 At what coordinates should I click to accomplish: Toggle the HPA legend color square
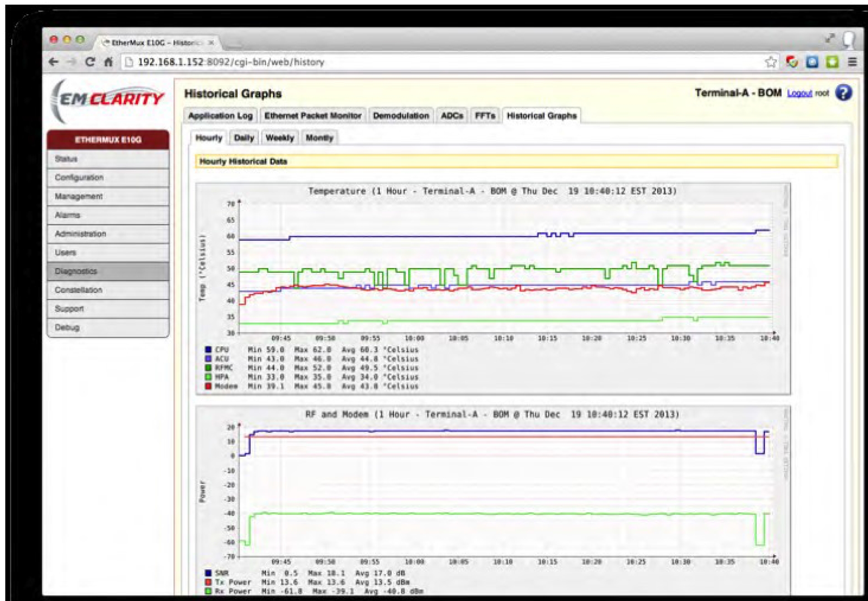pyautogui.click(x=207, y=377)
